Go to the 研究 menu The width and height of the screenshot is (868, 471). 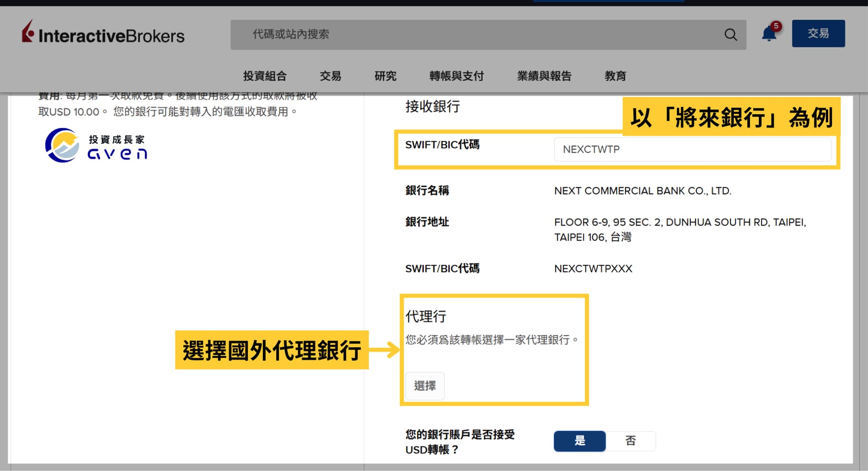(385, 76)
